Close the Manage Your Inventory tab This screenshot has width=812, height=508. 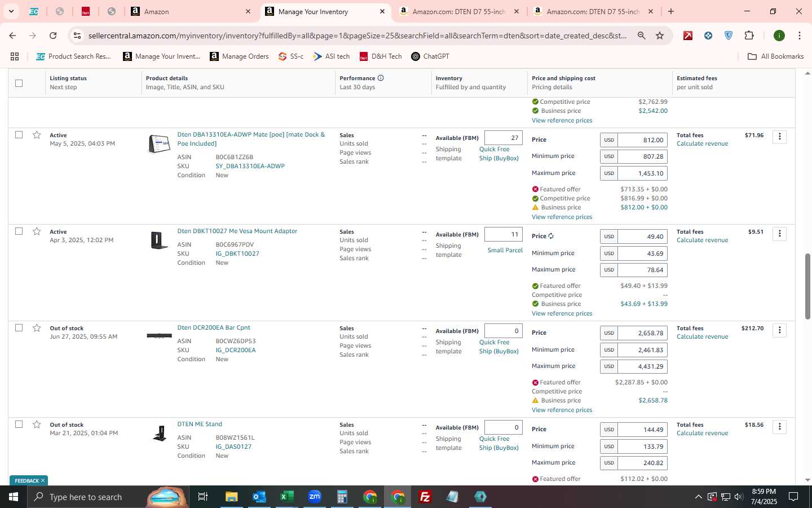click(x=382, y=11)
